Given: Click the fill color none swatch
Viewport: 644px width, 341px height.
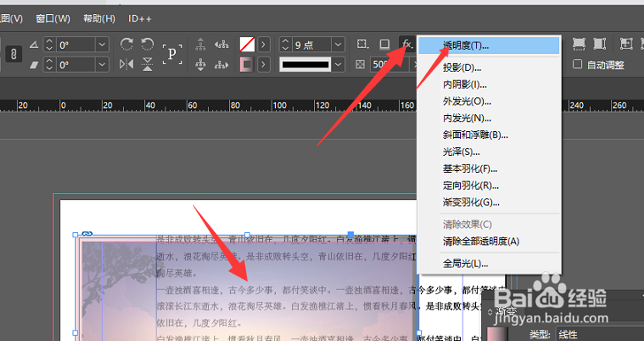Looking at the screenshot, I should point(248,44).
